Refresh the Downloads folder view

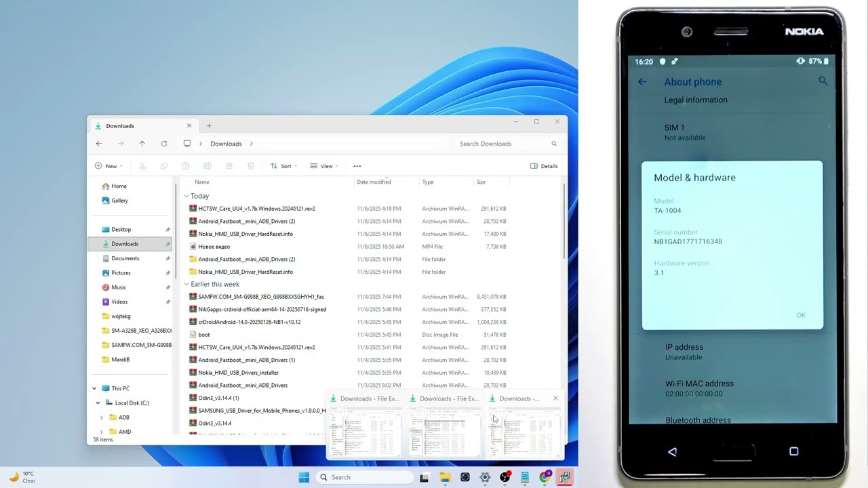[x=163, y=144]
